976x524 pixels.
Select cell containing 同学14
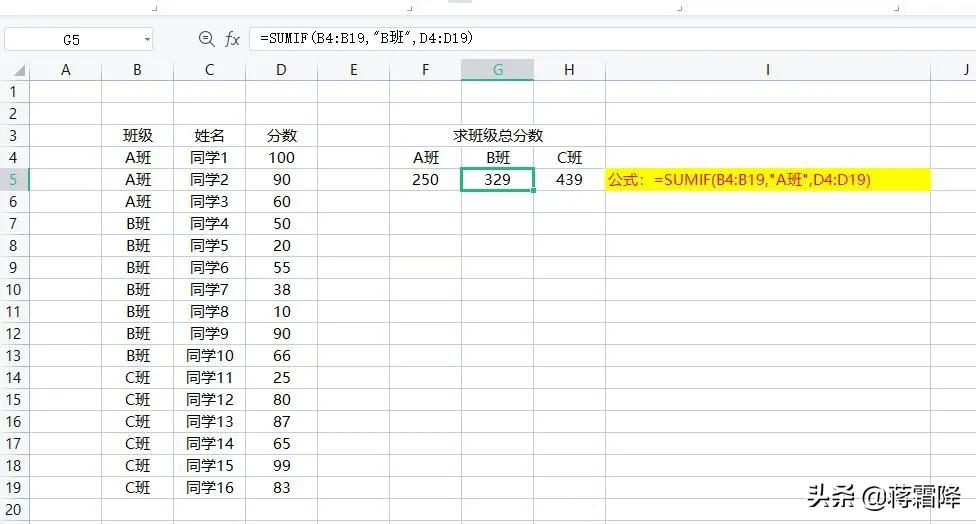(209, 444)
